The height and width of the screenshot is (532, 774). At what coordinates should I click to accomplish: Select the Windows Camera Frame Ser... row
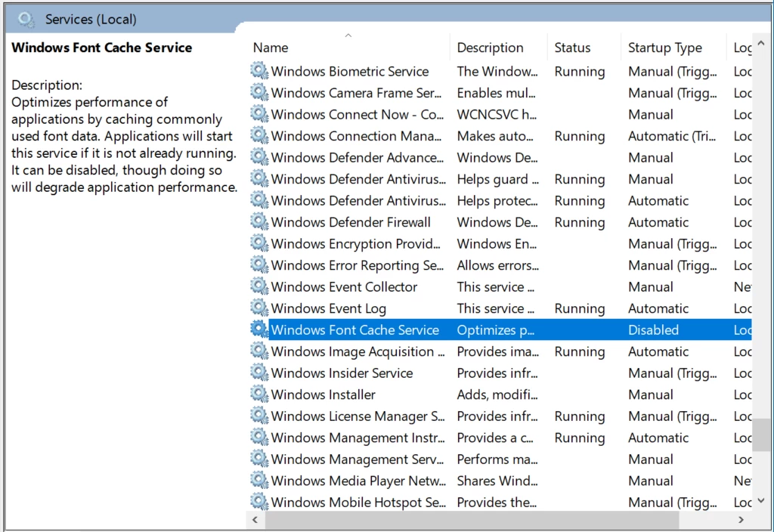coord(500,93)
